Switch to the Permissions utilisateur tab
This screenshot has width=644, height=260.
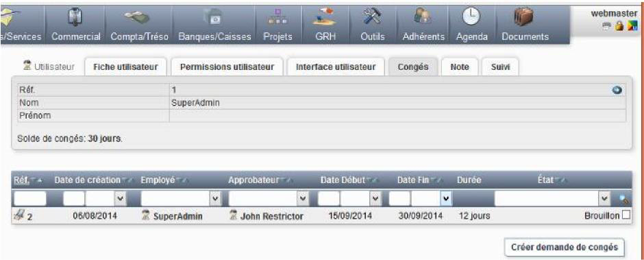pyautogui.click(x=227, y=67)
